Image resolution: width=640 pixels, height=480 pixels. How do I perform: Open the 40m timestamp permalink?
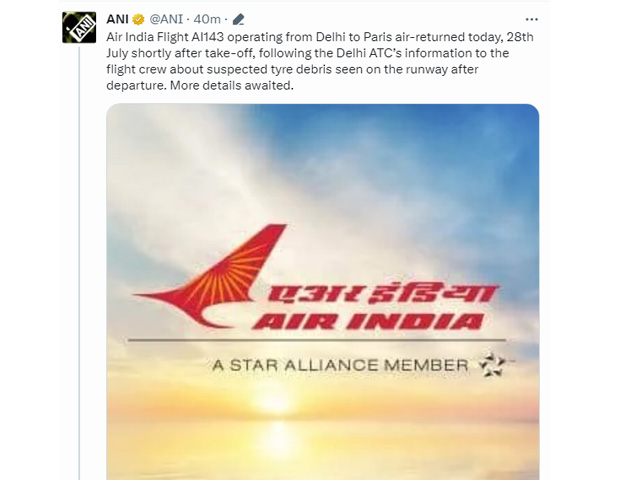coord(207,19)
